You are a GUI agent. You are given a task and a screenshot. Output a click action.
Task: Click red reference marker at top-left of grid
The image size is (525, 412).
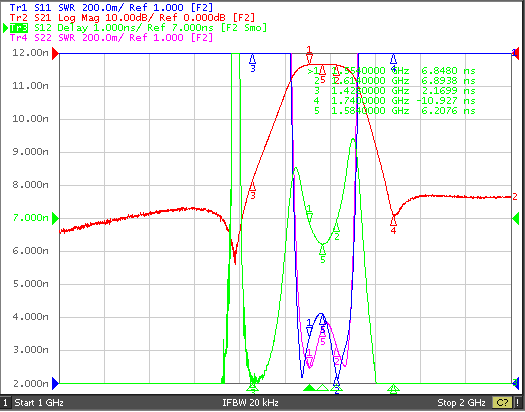pyautogui.click(x=56, y=53)
